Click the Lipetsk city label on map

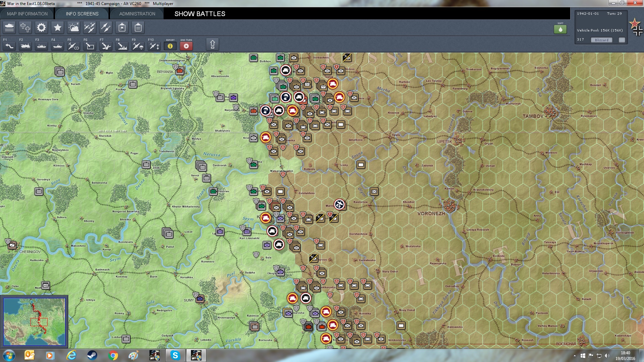click(444, 141)
